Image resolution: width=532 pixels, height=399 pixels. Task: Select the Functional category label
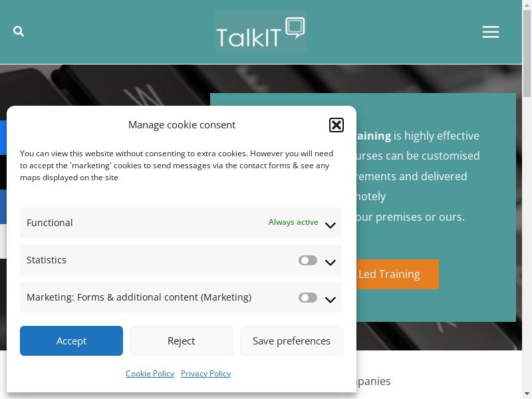click(50, 223)
